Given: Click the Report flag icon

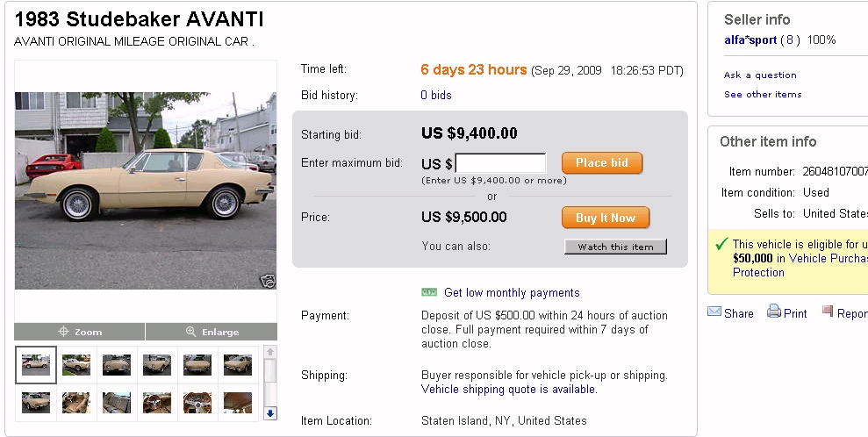Looking at the screenshot, I should coord(828,312).
